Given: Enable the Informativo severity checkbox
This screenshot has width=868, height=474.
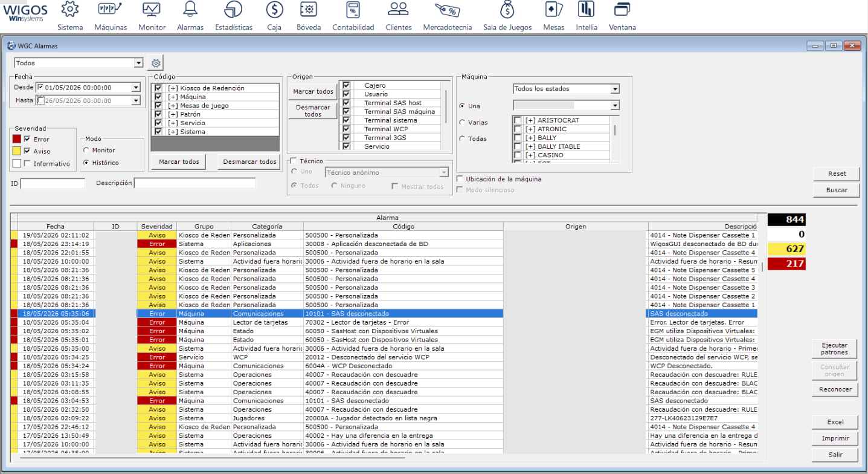Looking at the screenshot, I should (27, 163).
